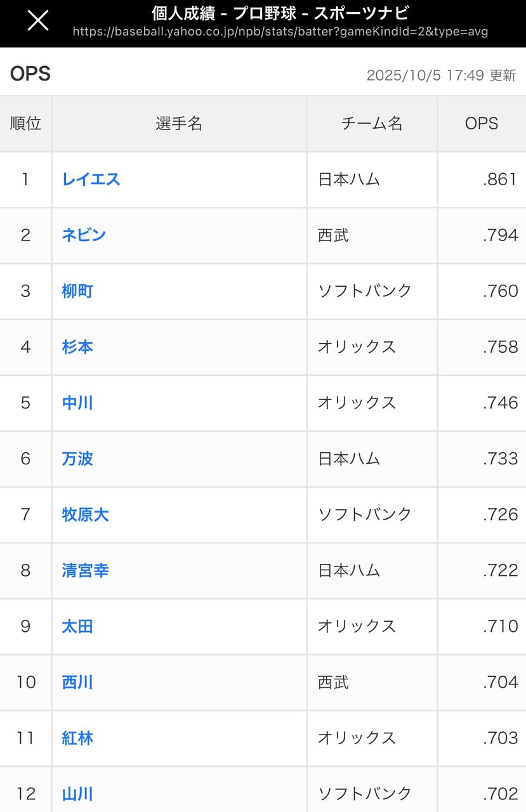Open 太田 player stats
526x812 pixels.
pyautogui.click(x=77, y=627)
